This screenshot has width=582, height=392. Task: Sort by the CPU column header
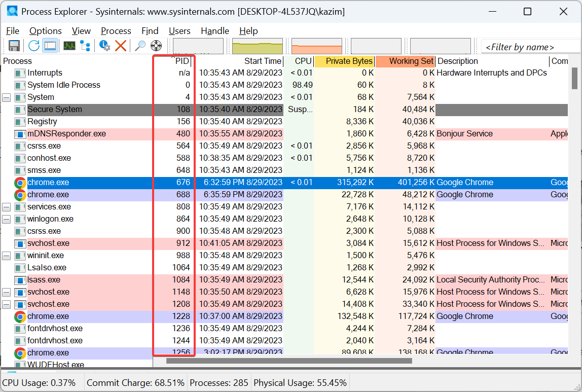pos(299,61)
